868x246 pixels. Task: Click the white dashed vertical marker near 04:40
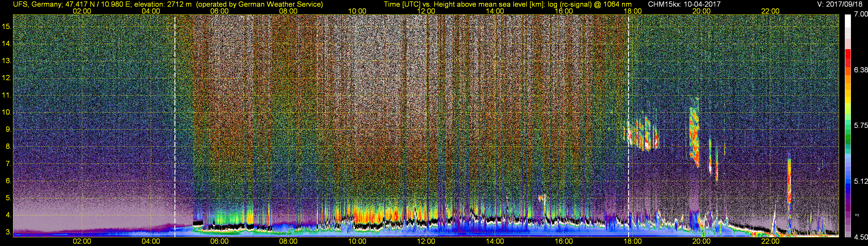[x=174, y=126]
